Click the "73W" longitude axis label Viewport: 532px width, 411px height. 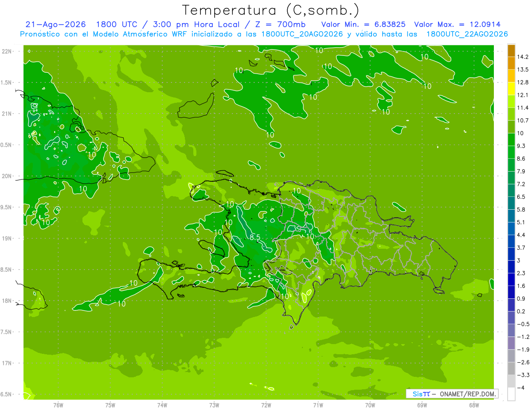(x=214, y=405)
